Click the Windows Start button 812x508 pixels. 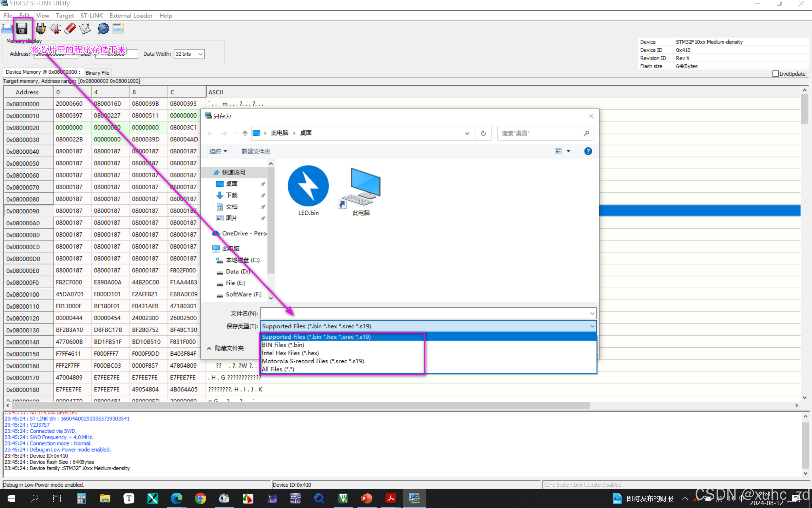point(11,498)
